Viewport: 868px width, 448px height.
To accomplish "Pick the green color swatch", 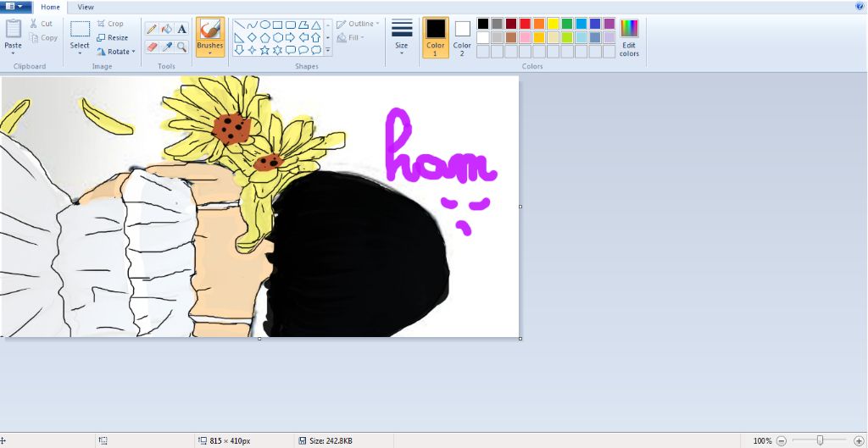I will click(567, 24).
